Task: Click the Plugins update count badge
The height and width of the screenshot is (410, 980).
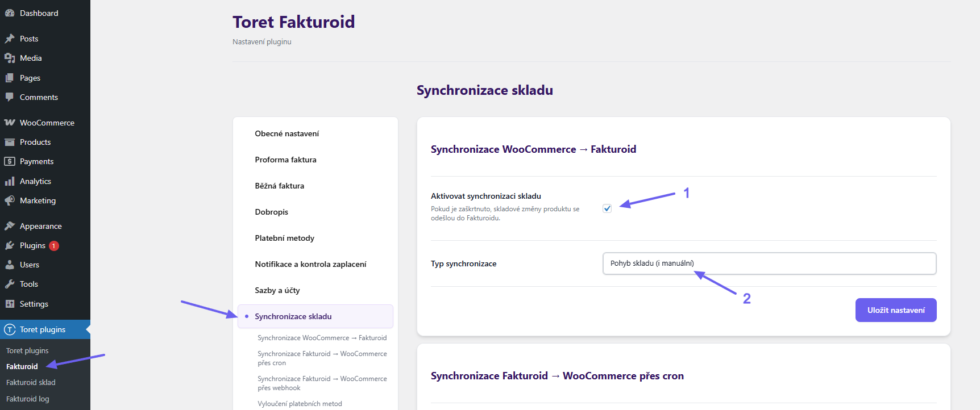Action: (x=54, y=246)
